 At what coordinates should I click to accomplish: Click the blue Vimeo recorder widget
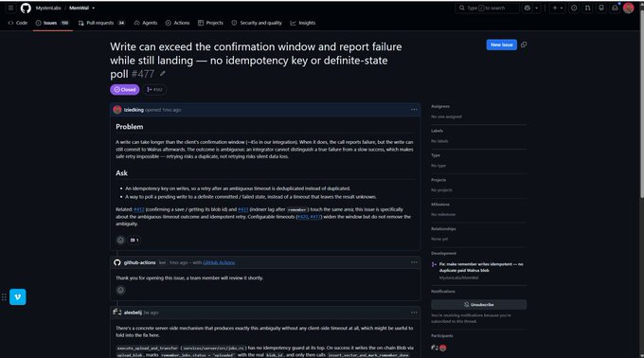[18, 296]
